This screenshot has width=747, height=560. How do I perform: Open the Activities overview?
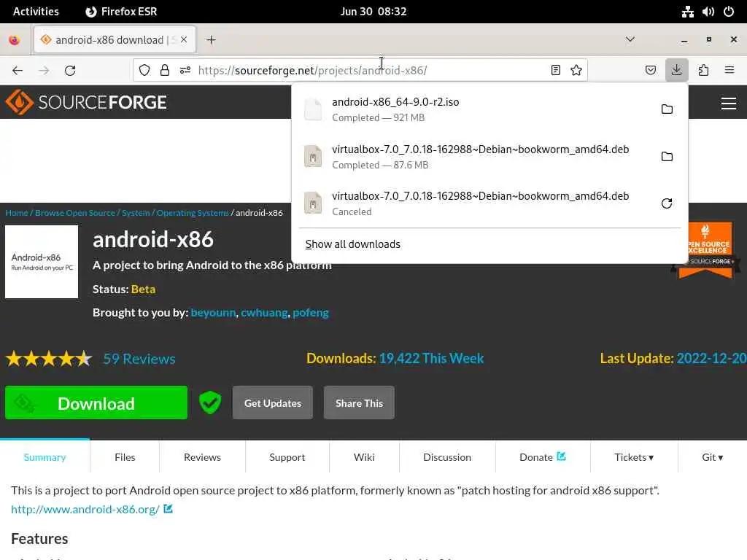[x=36, y=12]
